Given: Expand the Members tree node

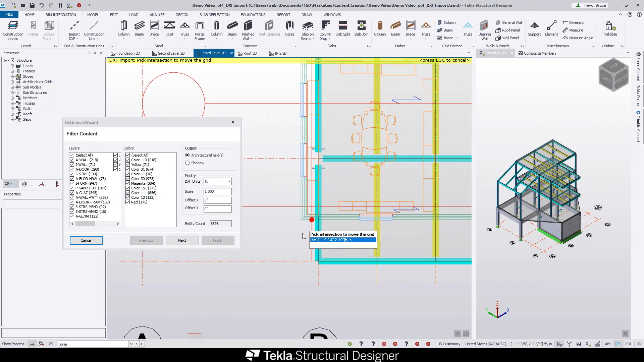Looking at the screenshot, I should (x=12, y=98).
